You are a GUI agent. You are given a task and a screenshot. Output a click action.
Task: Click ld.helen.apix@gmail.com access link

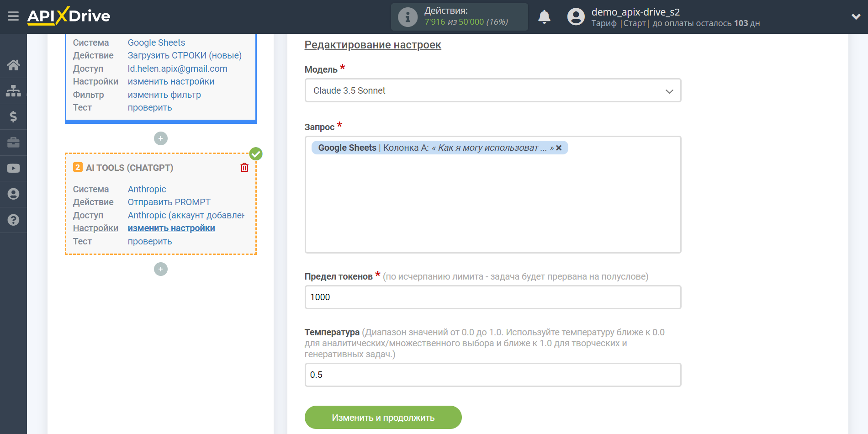(x=177, y=69)
